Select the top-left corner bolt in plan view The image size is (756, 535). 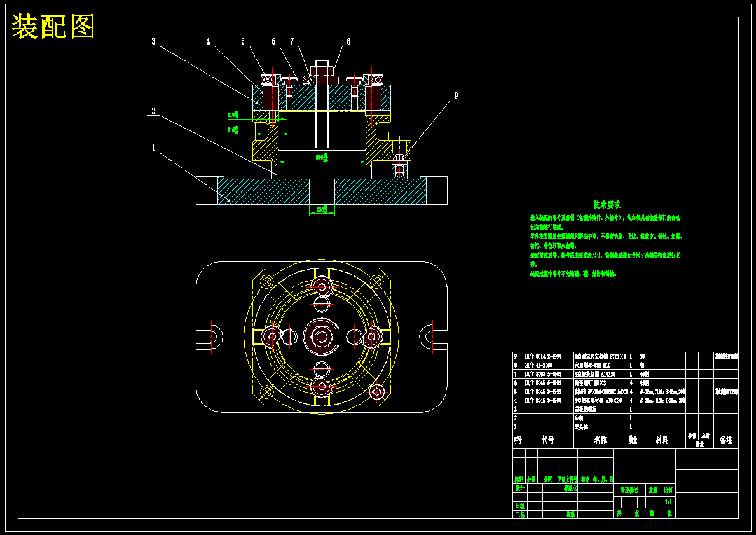click(x=266, y=281)
